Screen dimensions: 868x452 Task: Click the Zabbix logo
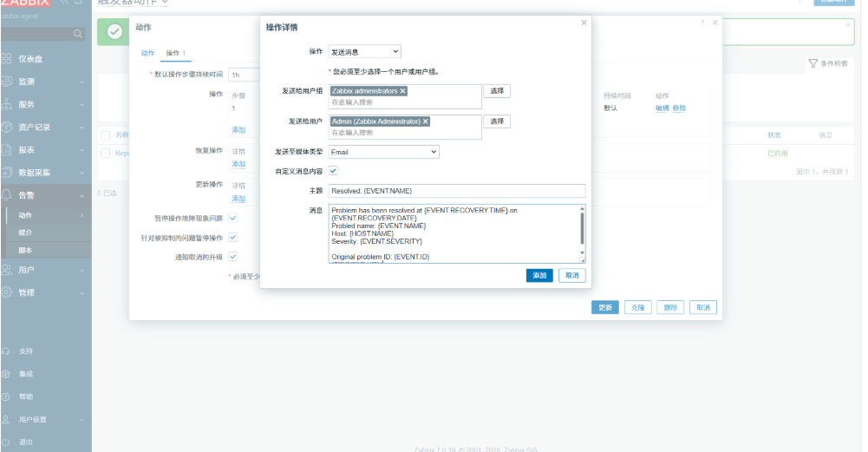click(25, 3)
